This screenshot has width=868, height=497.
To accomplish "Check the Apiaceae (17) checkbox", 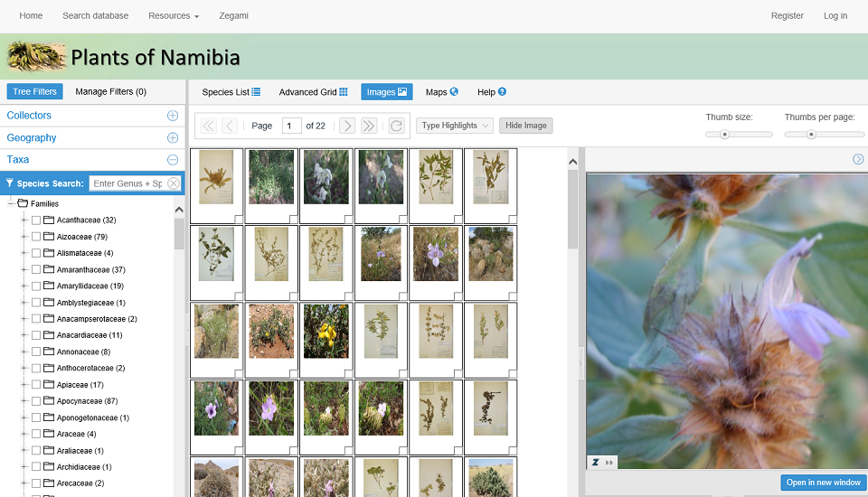I will click(x=36, y=385).
